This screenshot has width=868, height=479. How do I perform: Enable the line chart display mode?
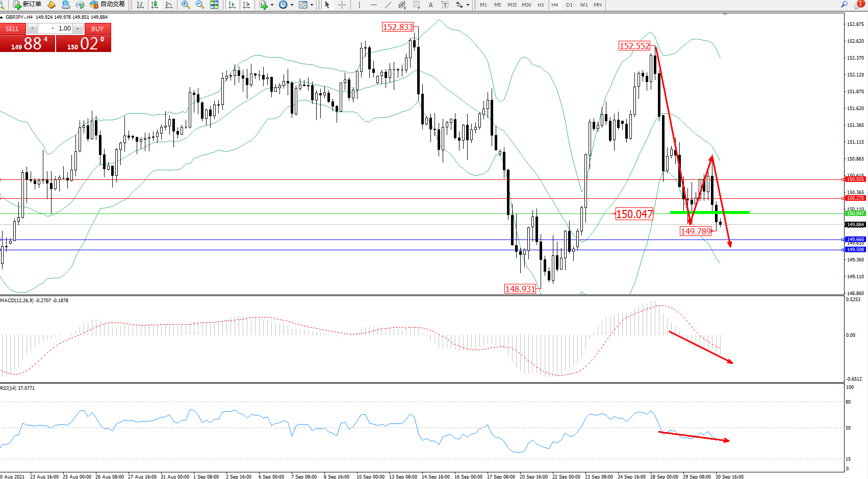pos(169,5)
